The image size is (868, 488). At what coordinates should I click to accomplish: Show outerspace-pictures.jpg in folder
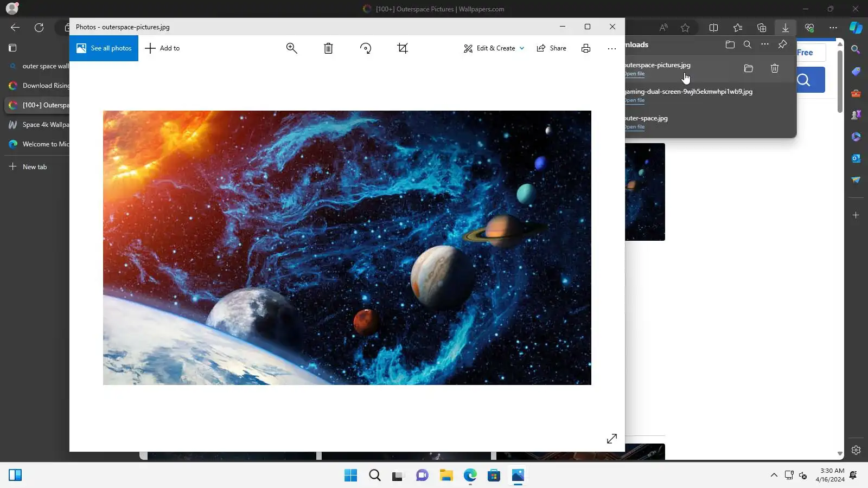(x=749, y=68)
